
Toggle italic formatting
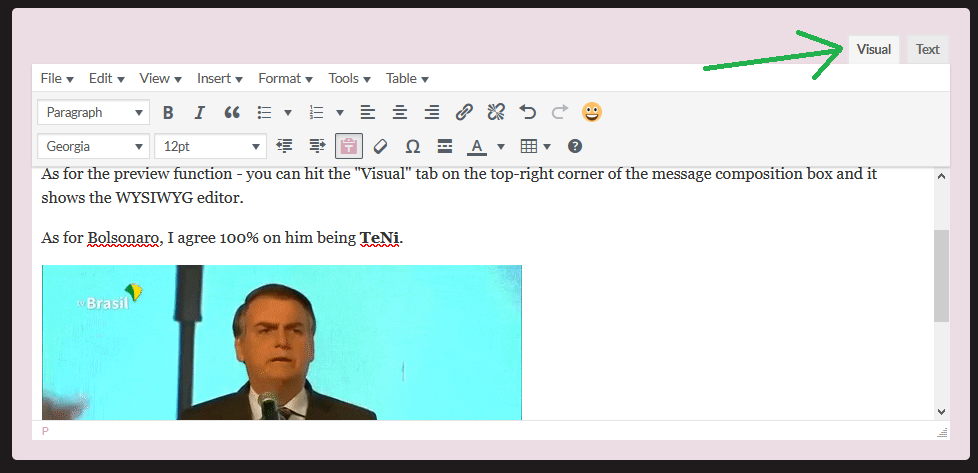(x=200, y=113)
